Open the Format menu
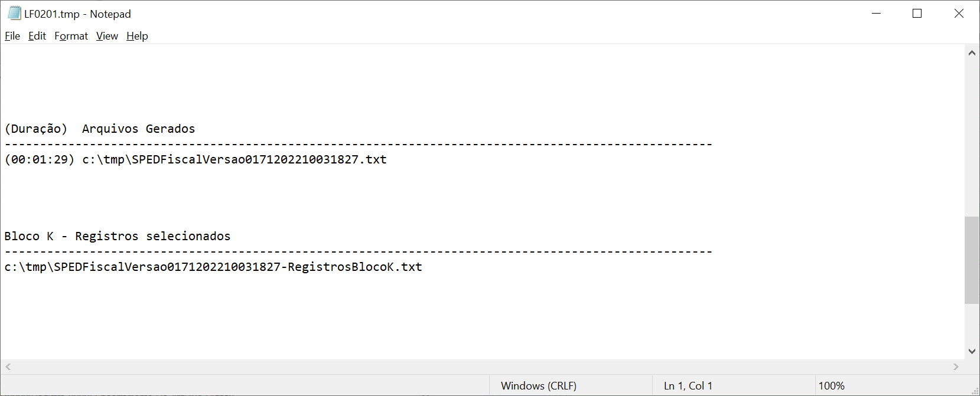980x396 pixels. [x=71, y=36]
